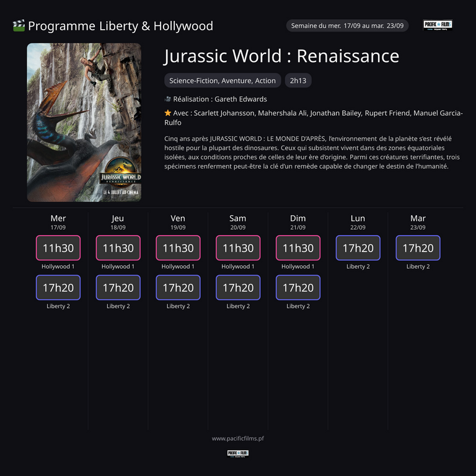
Task: Click the Mar 23/09 day header
Action: tap(418, 222)
